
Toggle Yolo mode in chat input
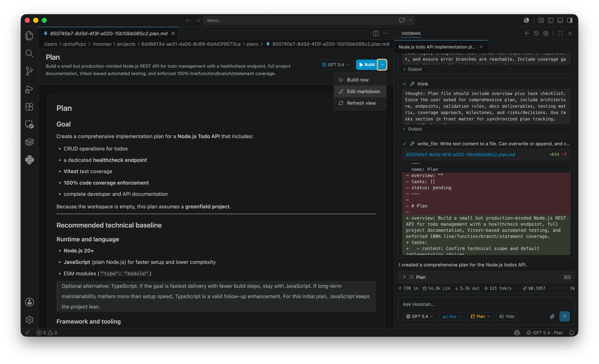point(507,316)
